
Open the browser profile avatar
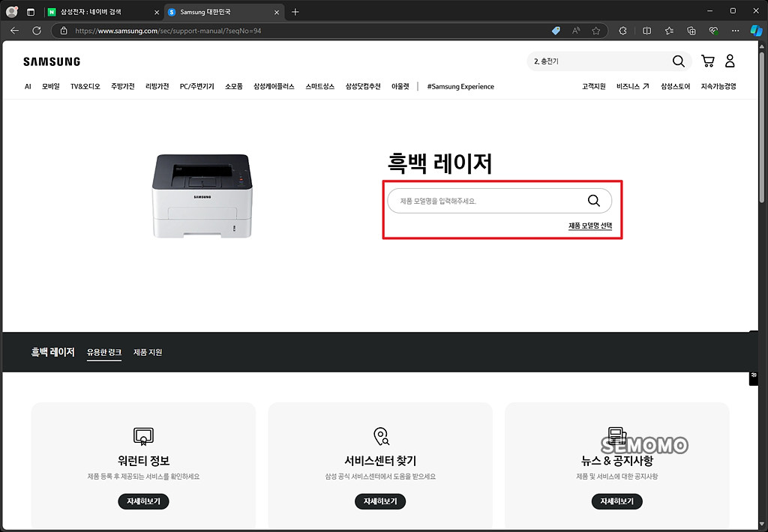[x=12, y=12]
